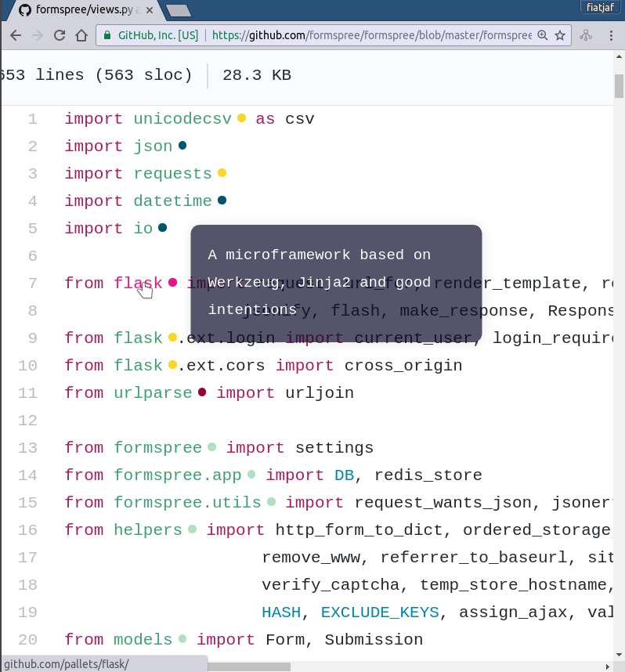The image size is (625, 672).
Task: Click the extension icon beside the address bar
Action: (x=586, y=35)
